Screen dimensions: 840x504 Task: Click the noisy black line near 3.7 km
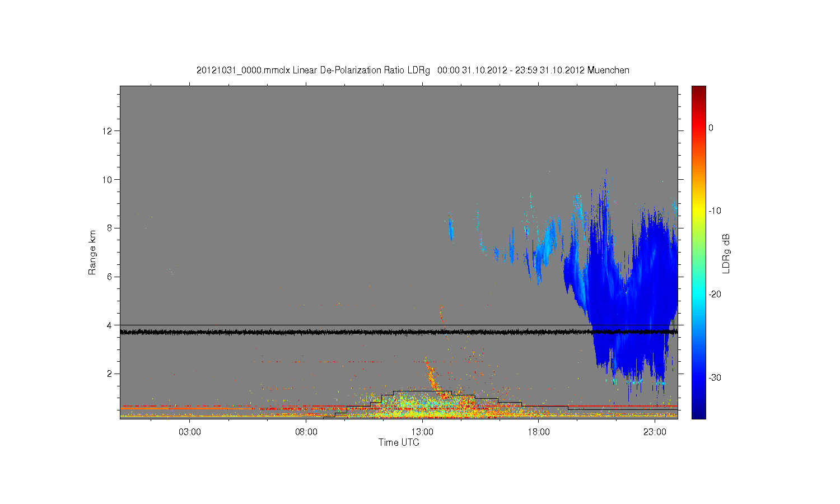point(399,332)
